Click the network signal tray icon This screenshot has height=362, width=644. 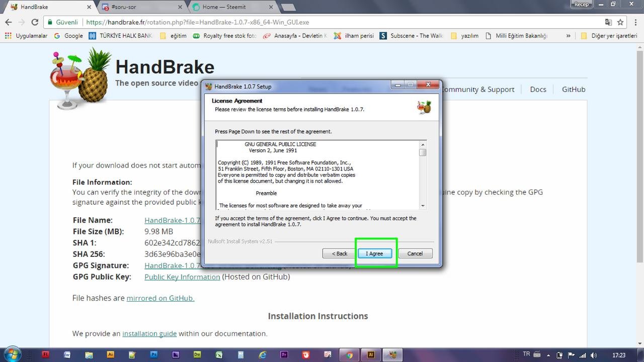click(583, 355)
